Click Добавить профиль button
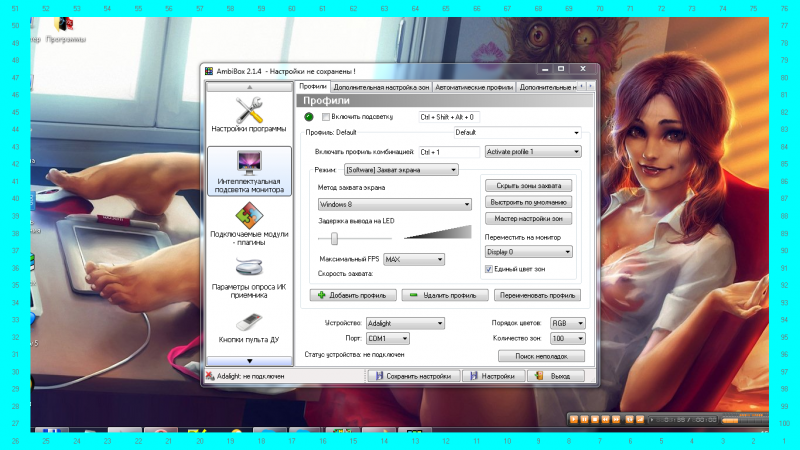This screenshot has width=800, height=450. click(353, 295)
